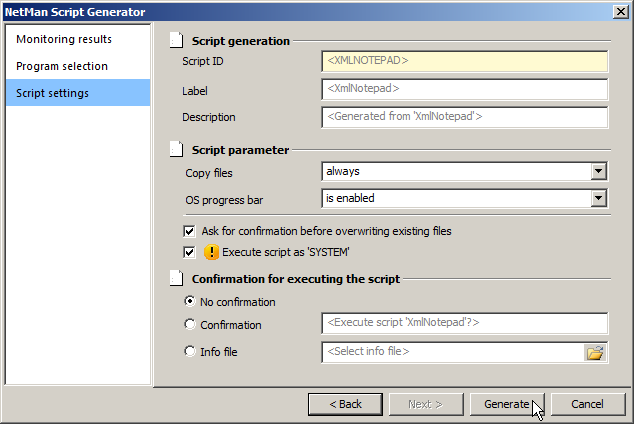Toggle Execute script as 'SYSTEM' checkbox
The image size is (634, 424).
pyautogui.click(x=190, y=253)
